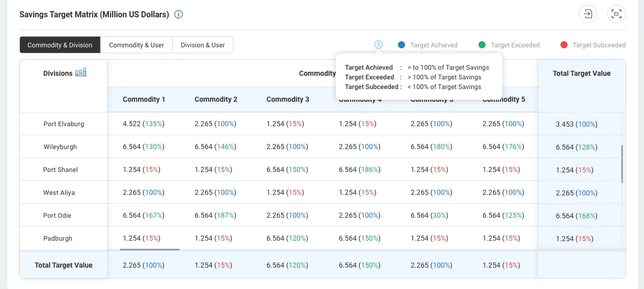644x289 pixels.
Task: Click the blue Target Achieved legend dot
Action: click(401, 45)
